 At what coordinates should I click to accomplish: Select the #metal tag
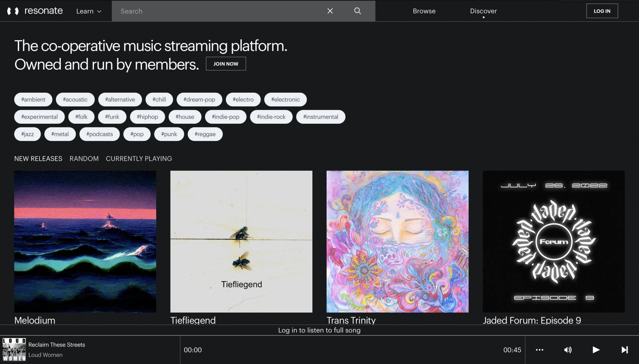coord(60,134)
